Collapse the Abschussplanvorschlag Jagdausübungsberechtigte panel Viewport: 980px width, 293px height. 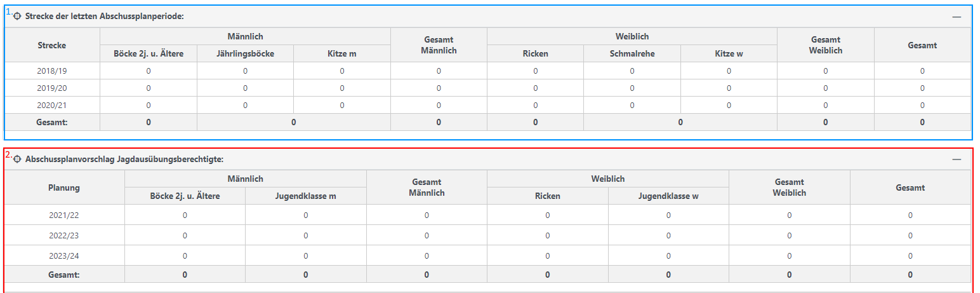coord(957,160)
